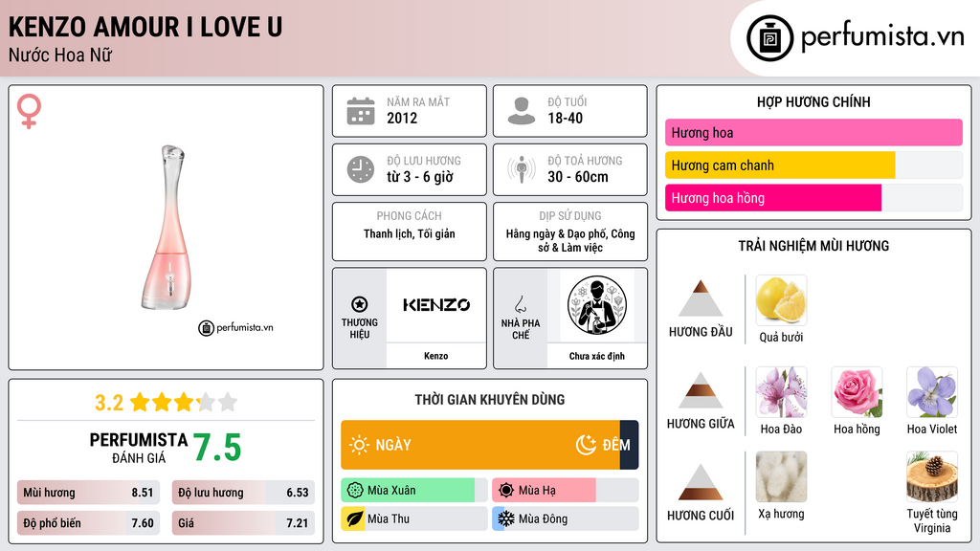
Task: Click the Giá 7.21 score bar
Action: 243,523
